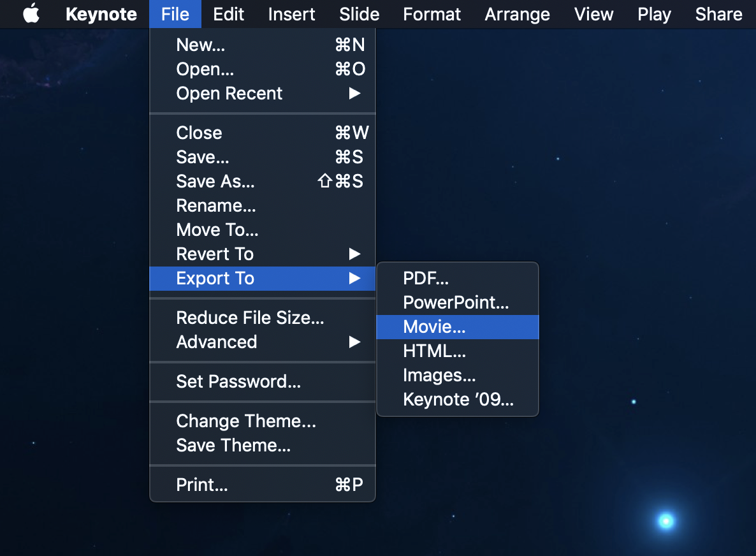This screenshot has width=756, height=556.
Task: Choose Change Theme menu item
Action: click(x=246, y=421)
